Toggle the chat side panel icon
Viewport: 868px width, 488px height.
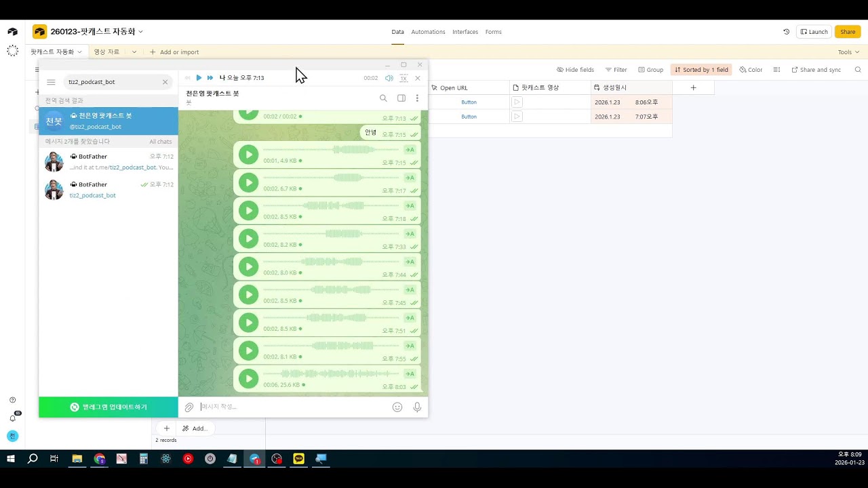pyautogui.click(x=401, y=98)
